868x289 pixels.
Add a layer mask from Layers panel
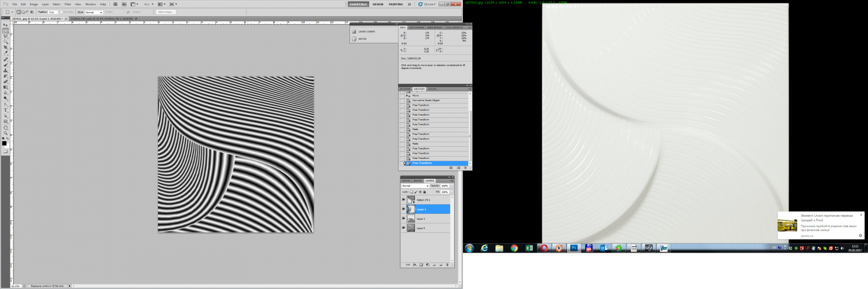click(421, 265)
